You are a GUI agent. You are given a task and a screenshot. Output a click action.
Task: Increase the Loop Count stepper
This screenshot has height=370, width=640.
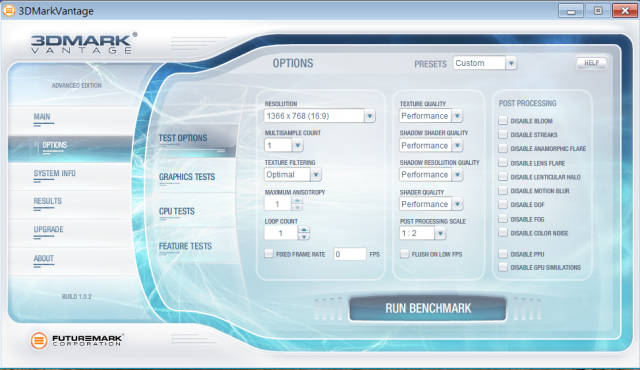pyautogui.click(x=304, y=230)
